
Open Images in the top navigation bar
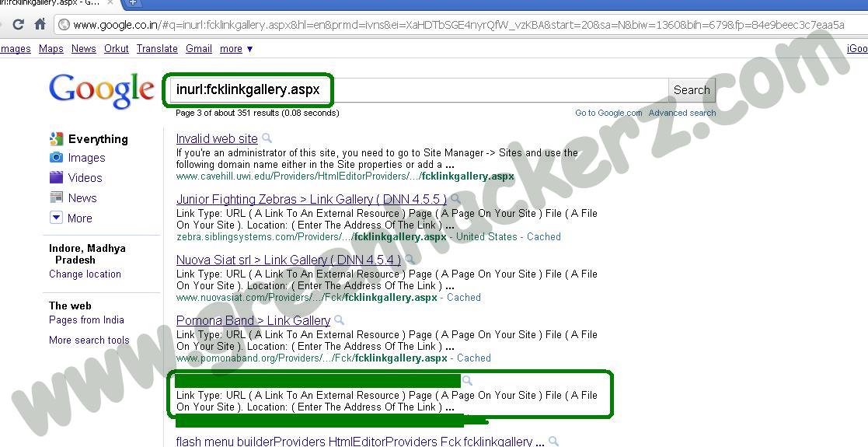coord(16,49)
